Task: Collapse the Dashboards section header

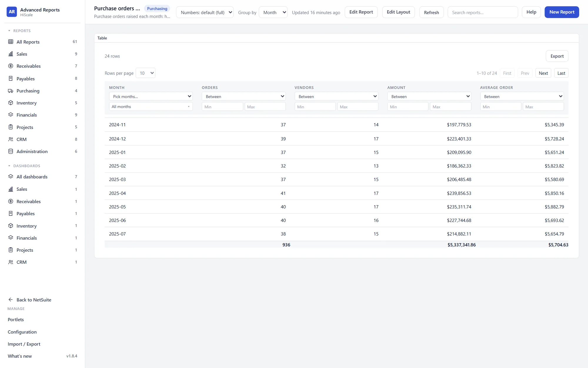Action: 24,166
